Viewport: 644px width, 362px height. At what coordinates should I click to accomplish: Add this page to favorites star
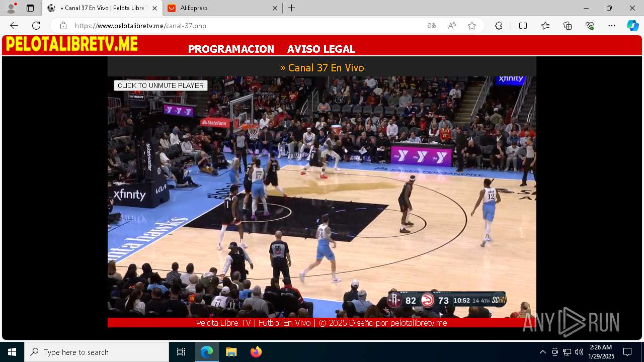[472, 26]
